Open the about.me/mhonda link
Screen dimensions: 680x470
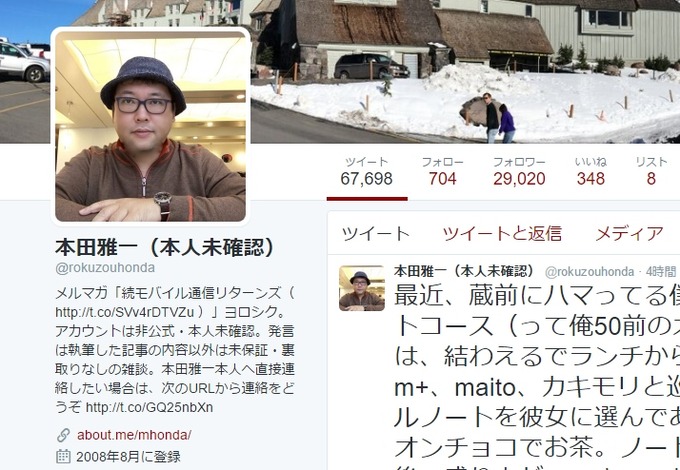pyautogui.click(x=134, y=435)
